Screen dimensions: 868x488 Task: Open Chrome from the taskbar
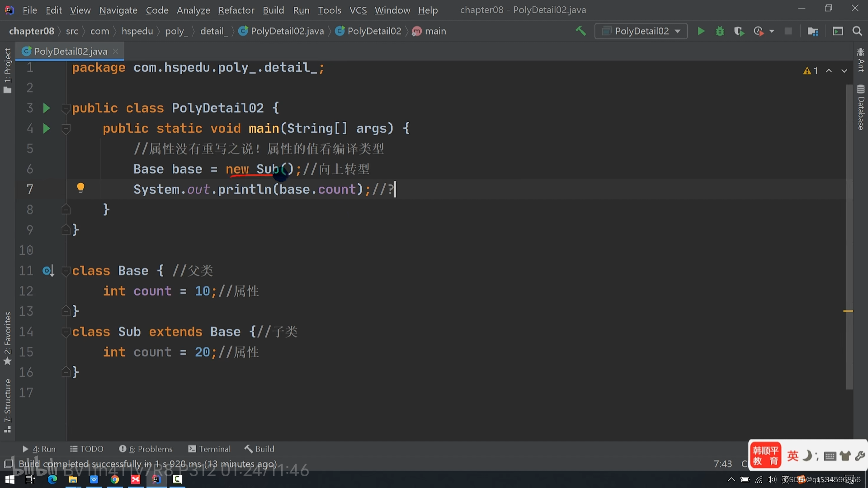(115, 479)
